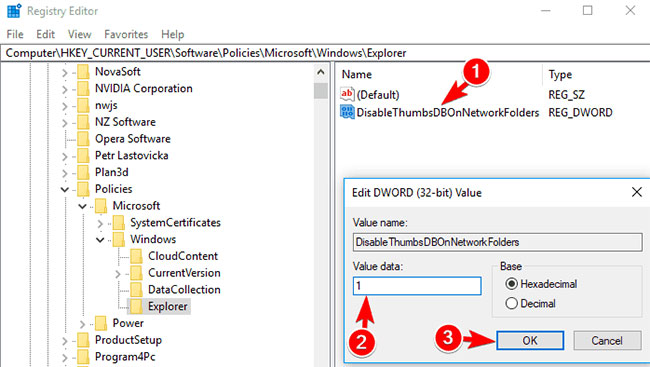Viewport: 650px width, 367px height.
Task: Click the CurrentVersion folder icon
Action: 136,273
